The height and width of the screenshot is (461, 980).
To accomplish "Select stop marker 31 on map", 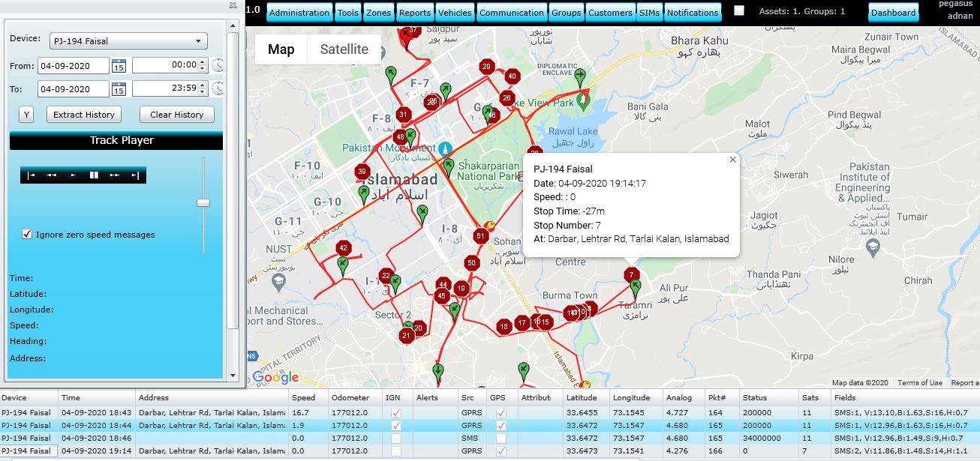I will (404, 115).
